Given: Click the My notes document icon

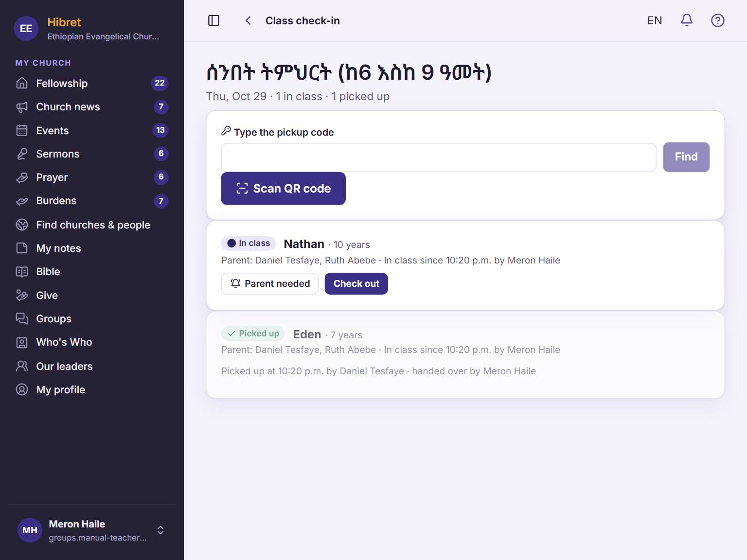Looking at the screenshot, I should (22, 248).
